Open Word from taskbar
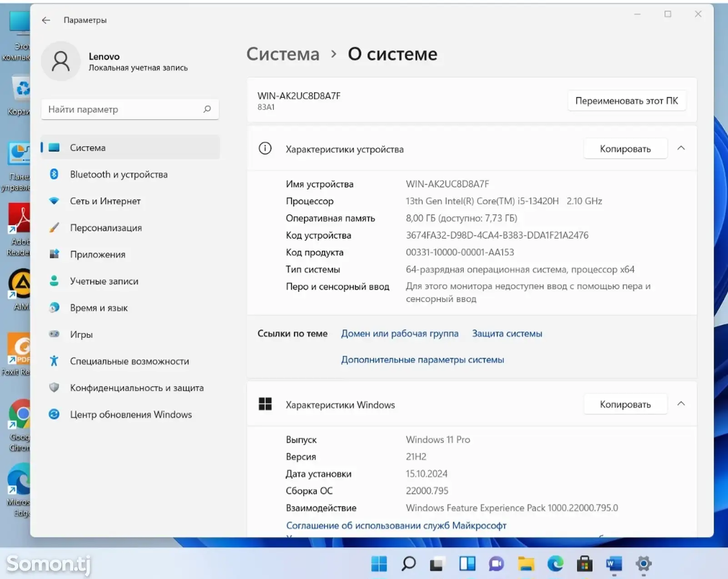This screenshot has height=579, width=728. pyautogui.click(x=614, y=564)
